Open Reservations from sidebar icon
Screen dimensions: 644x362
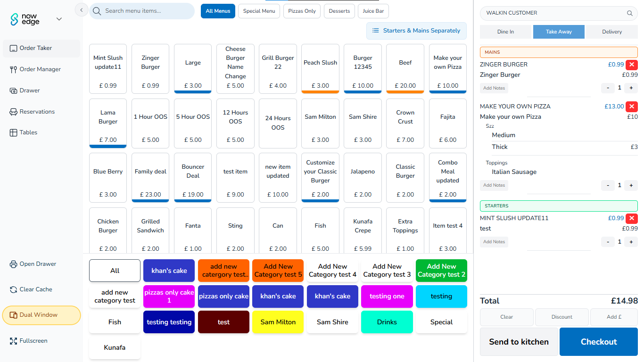pos(13,112)
